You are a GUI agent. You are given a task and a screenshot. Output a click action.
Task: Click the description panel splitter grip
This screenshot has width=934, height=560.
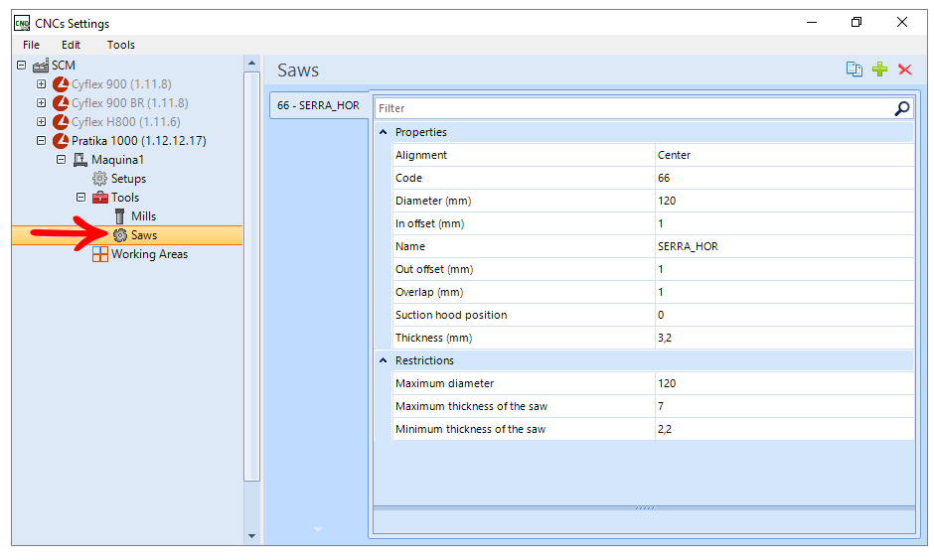(x=645, y=508)
